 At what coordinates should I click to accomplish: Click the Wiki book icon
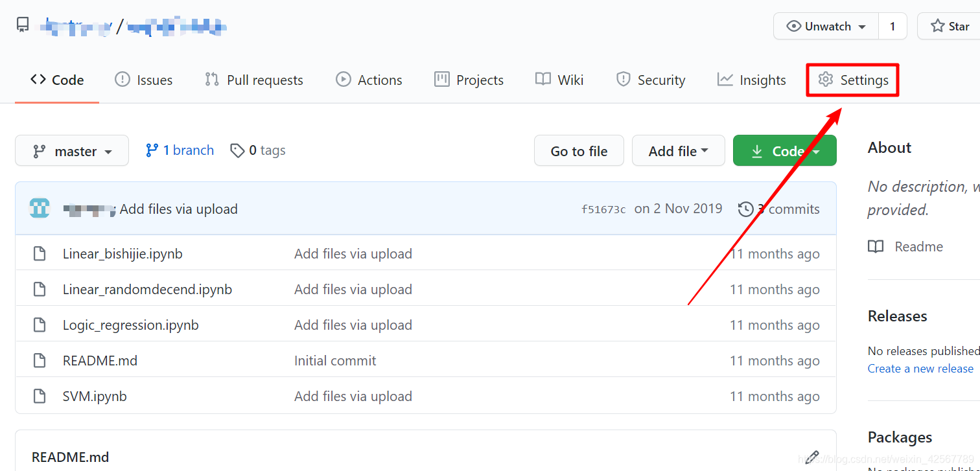click(542, 79)
